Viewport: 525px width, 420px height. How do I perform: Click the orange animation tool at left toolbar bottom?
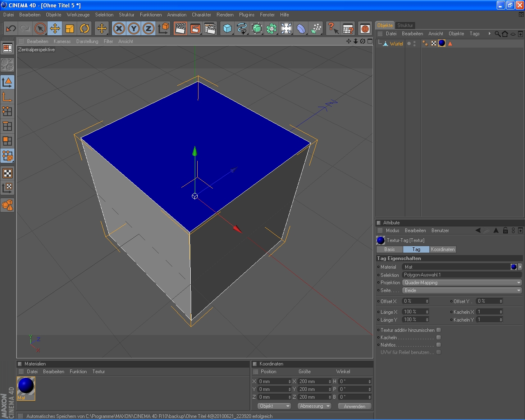[7, 205]
